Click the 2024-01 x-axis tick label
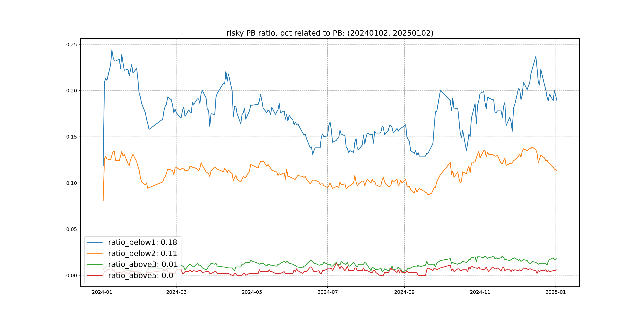Image resolution: width=644 pixels, height=322 pixels. [102, 292]
